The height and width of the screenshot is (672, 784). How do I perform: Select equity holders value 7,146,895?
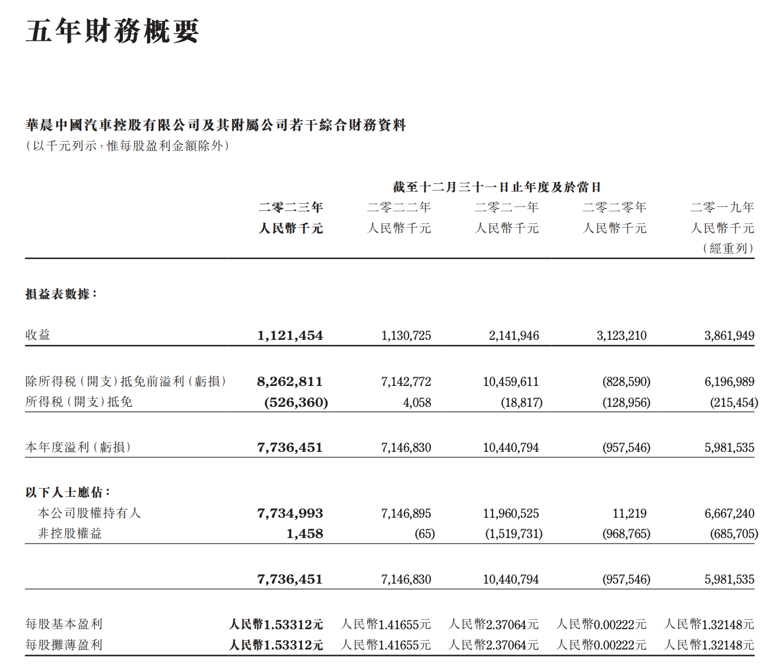406,513
